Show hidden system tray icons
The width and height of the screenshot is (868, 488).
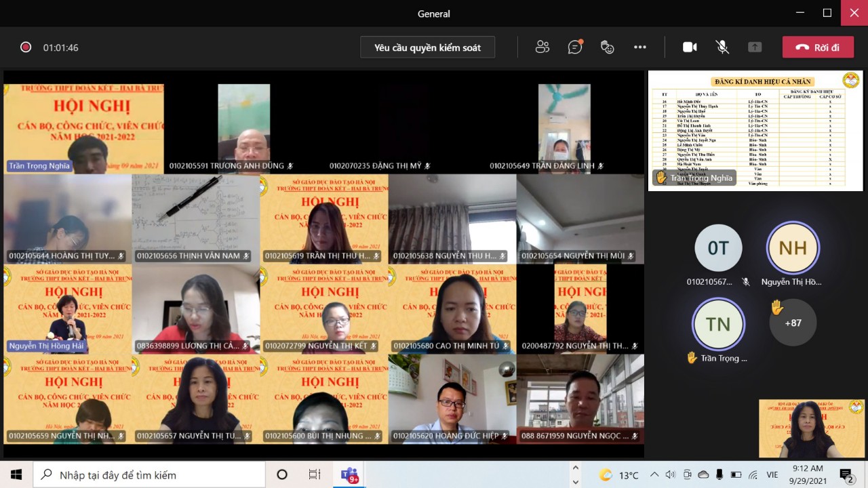(x=654, y=474)
